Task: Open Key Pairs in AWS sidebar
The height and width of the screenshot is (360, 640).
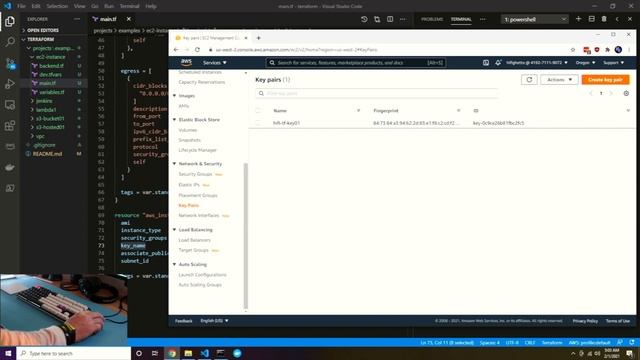Action: pos(189,205)
